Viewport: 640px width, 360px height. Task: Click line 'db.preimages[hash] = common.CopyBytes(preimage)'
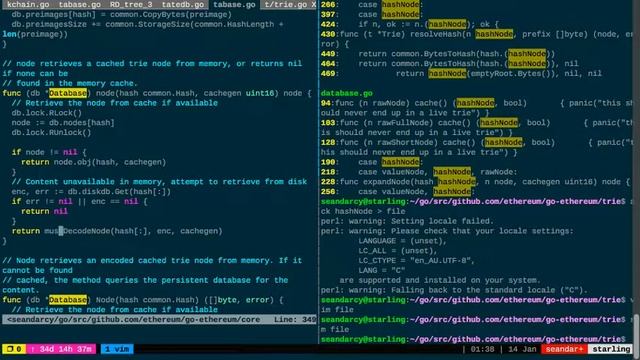[122, 15]
